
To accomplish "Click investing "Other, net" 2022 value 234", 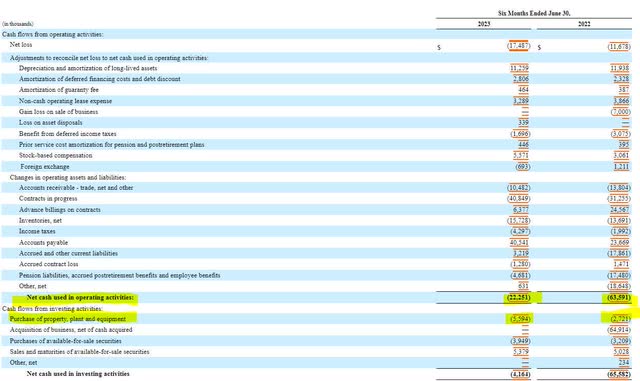I will [x=624, y=363].
